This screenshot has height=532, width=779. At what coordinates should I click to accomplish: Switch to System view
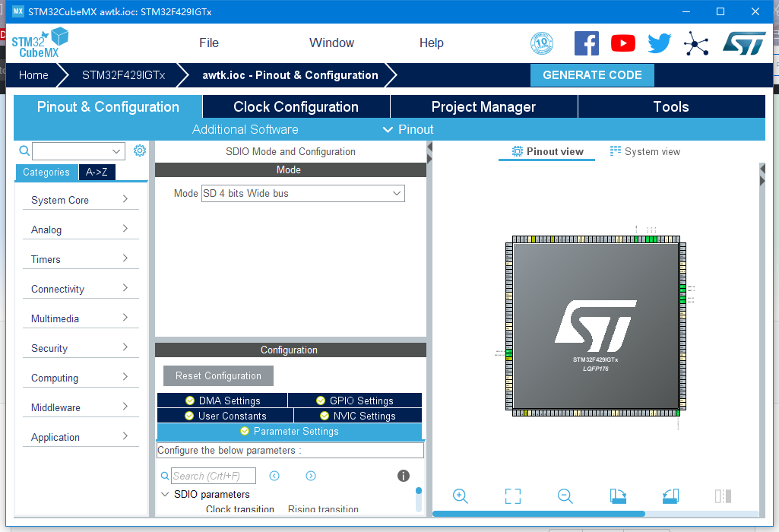645,151
